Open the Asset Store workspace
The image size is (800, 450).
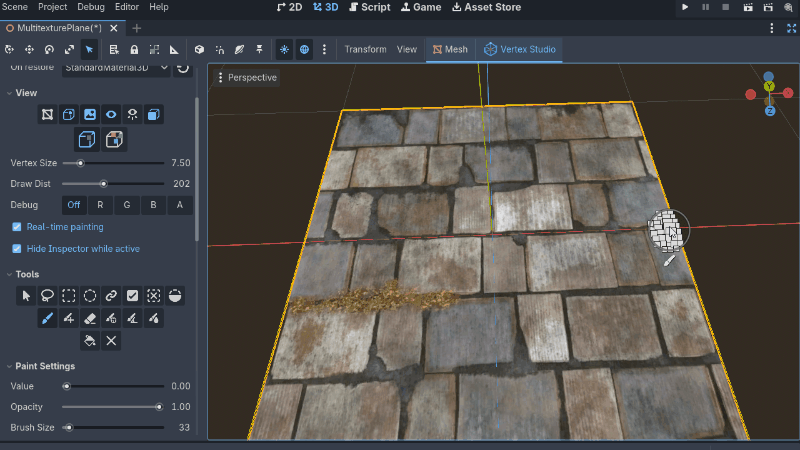point(486,7)
